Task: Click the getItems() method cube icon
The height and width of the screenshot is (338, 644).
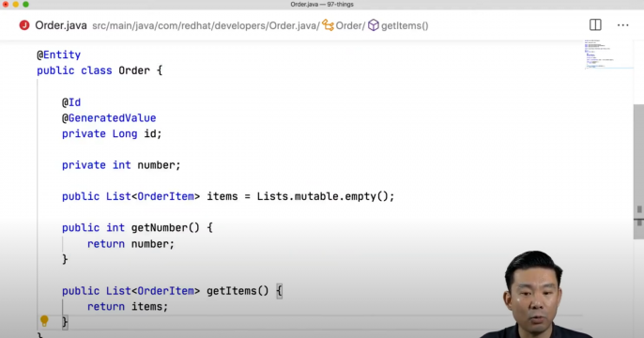Action: pos(373,25)
